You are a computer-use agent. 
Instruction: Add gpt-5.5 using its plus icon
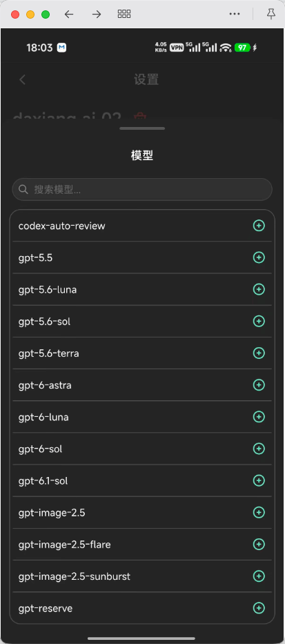[x=259, y=257]
